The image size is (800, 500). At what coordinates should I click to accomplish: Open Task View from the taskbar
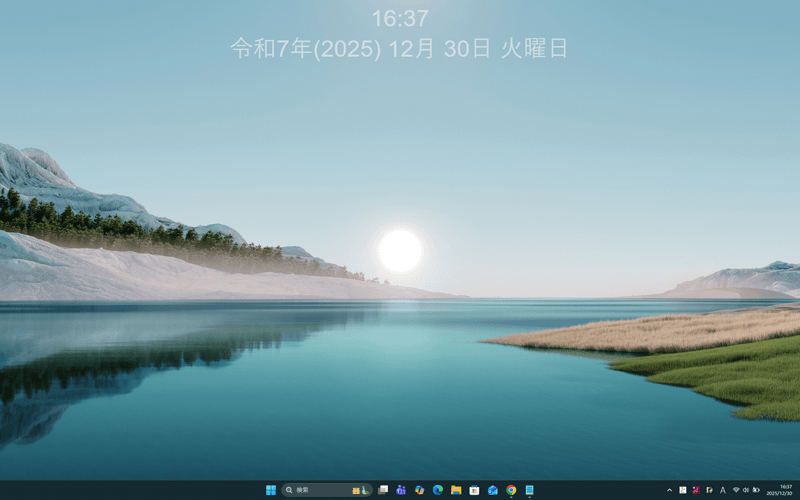[x=383, y=490]
